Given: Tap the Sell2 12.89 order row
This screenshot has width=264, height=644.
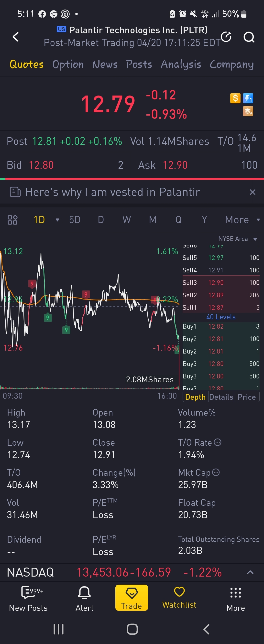Looking at the screenshot, I should click(221, 295).
